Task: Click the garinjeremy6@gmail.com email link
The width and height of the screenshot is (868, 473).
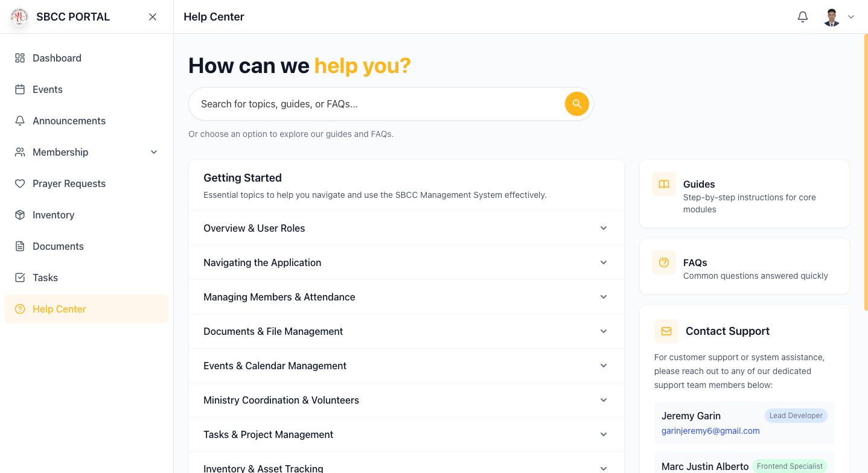Action: [x=710, y=431]
